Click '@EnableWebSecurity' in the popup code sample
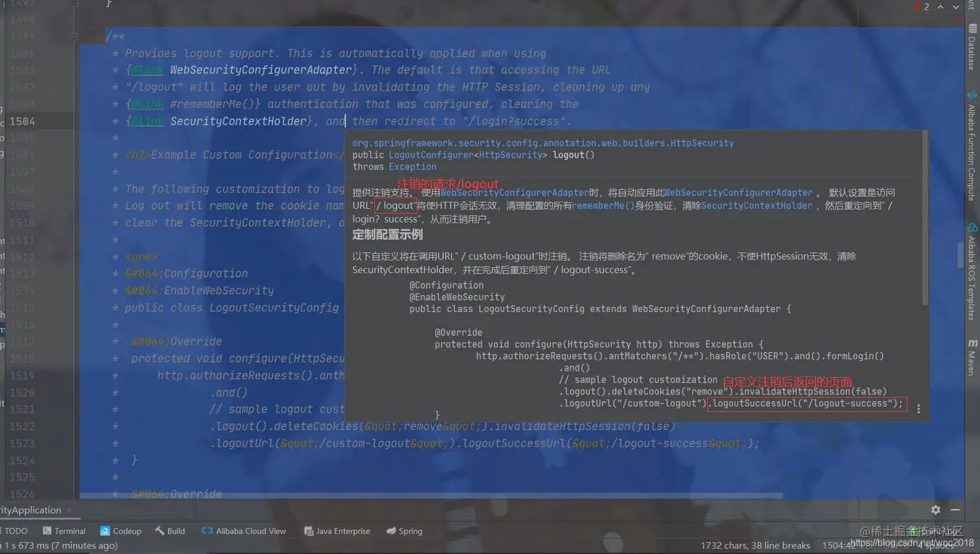This screenshot has width=980, height=554. 457,297
